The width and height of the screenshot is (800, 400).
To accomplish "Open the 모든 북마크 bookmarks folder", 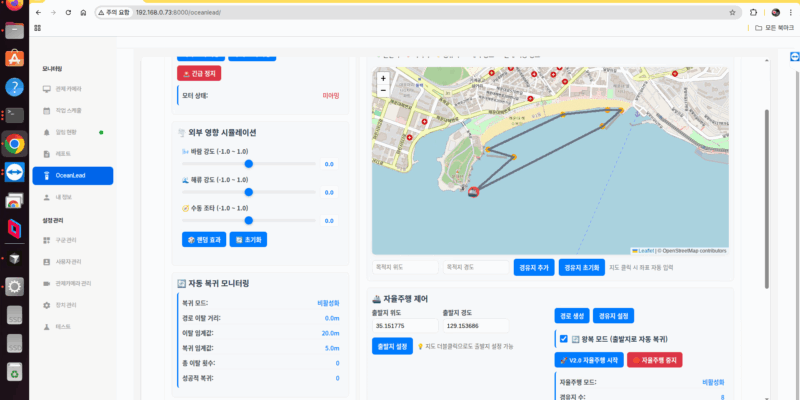I will (772, 28).
